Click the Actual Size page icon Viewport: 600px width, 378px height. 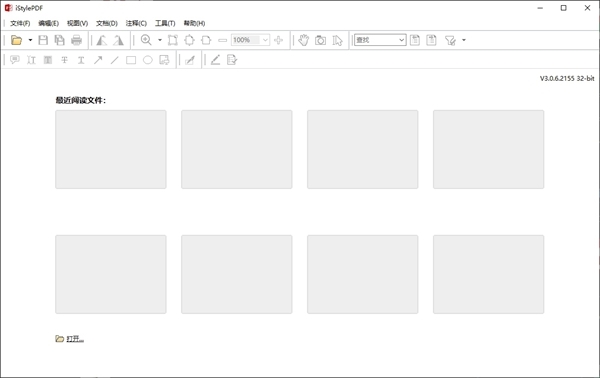tap(173, 40)
